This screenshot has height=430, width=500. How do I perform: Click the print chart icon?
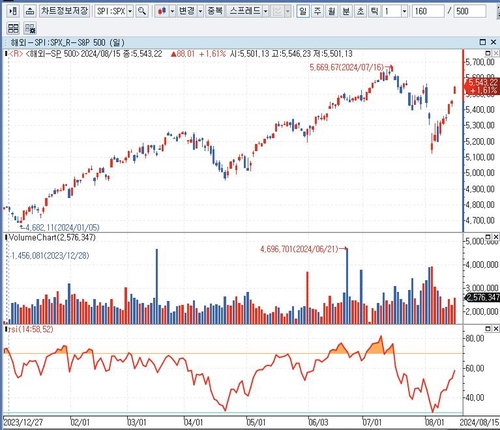click(30, 11)
